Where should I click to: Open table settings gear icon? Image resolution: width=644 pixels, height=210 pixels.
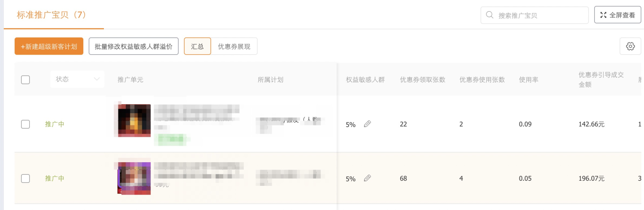(630, 46)
